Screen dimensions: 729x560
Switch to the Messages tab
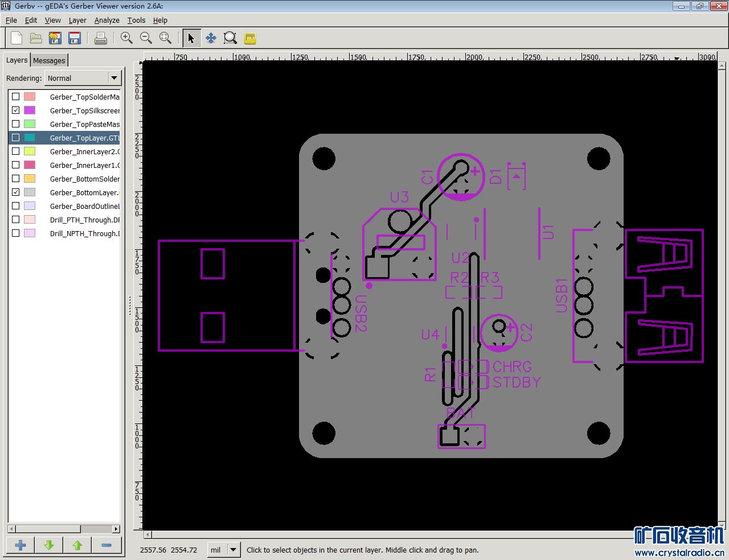coord(49,60)
